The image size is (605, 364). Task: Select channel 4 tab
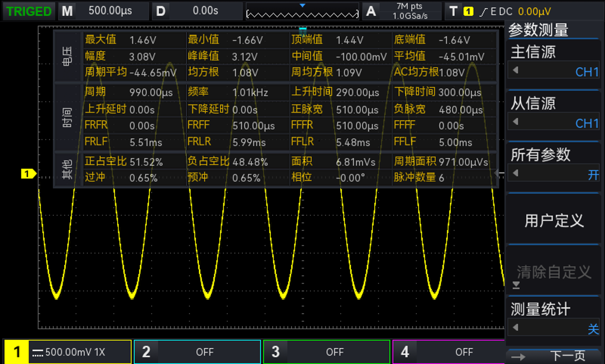point(449,352)
